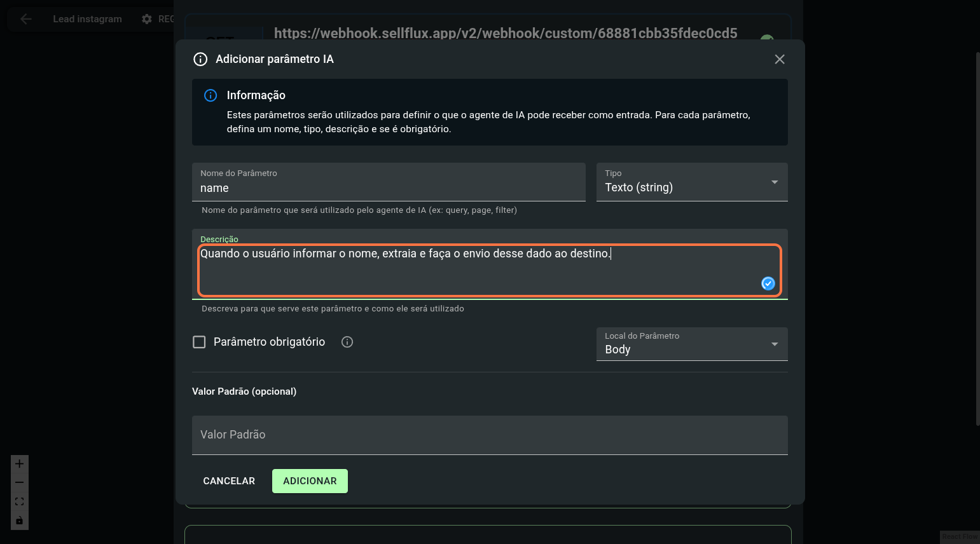Click the blue checkmark icon in Descrição
The image size is (980, 544).
[x=768, y=283]
